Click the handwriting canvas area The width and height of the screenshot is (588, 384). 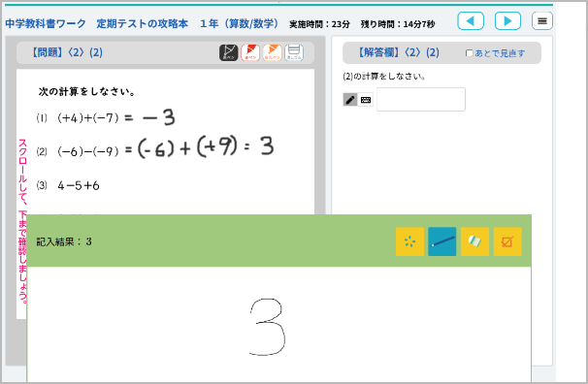point(279,325)
